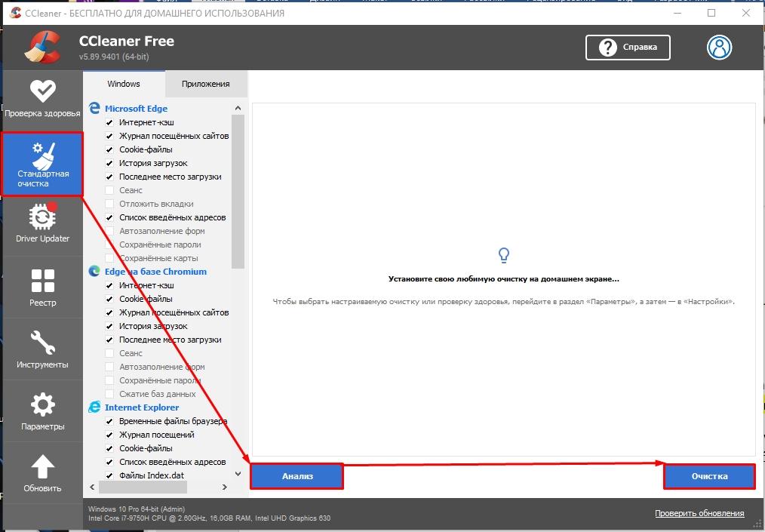The height and width of the screenshot is (532, 765).
Task: Click the lightbulb tip icon
Action: 503,255
